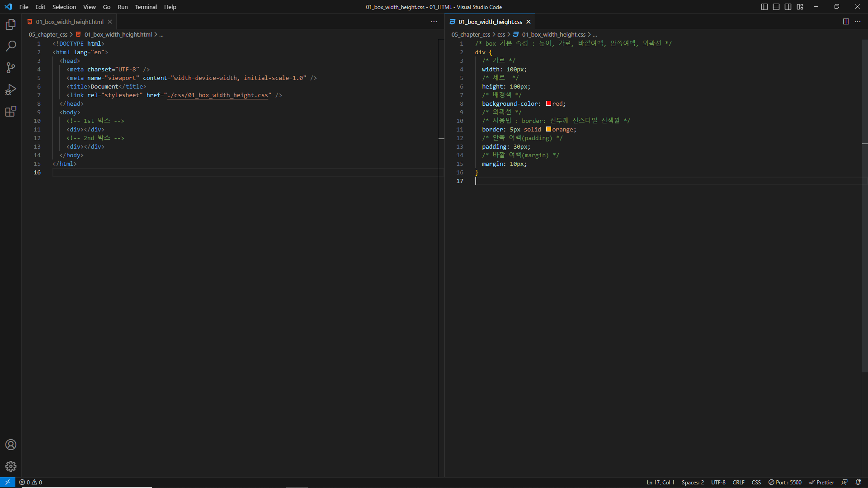This screenshot has height=488, width=868.
Task: Open the Terminal menu
Action: point(146,7)
